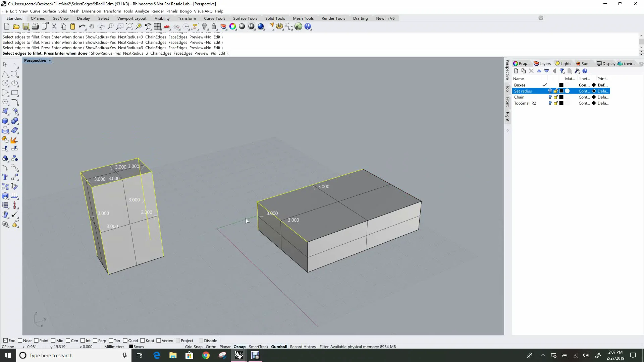Enable the End object snap checkbox
This screenshot has height=362, width=644.
tap(6, 340)
